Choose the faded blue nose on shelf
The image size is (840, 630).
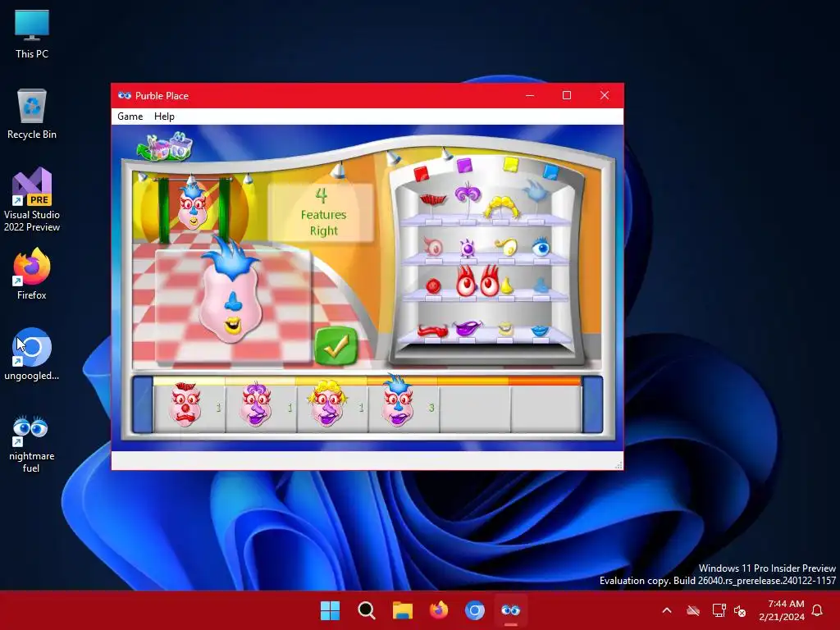click(x=541, y=285)
